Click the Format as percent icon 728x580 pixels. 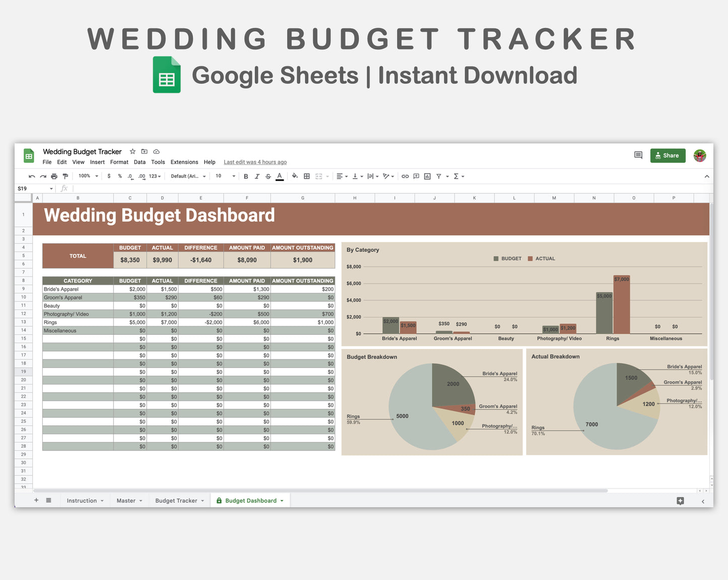pyautogui.click(x=119, y=176)
